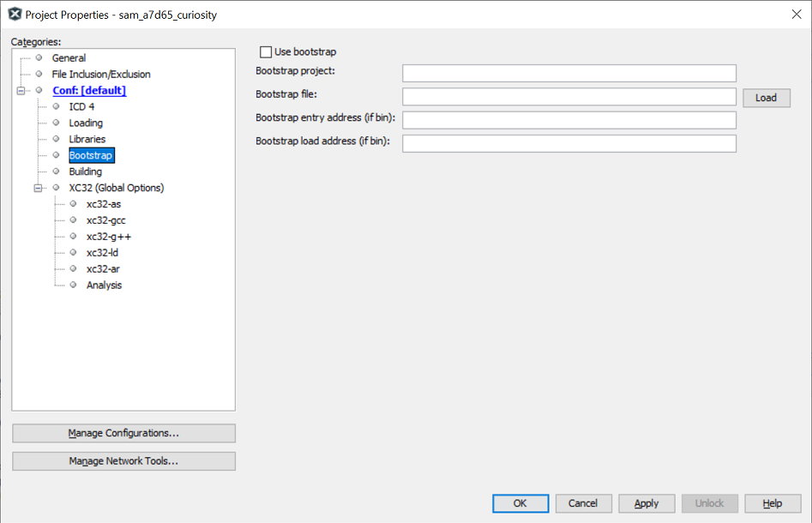Select xc32-ld linker options
The width and height of the screenshot is (812, 523).
102,253
